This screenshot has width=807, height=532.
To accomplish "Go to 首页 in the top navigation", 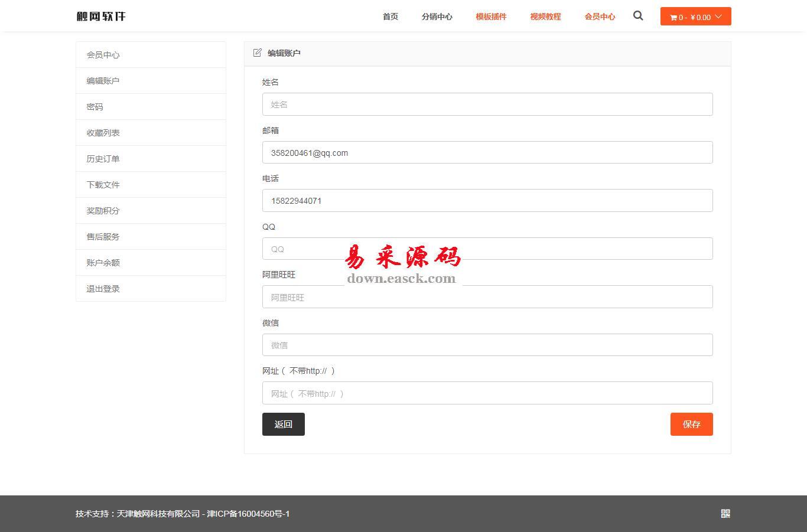I will pyautogui.click(x=391, y=17).
